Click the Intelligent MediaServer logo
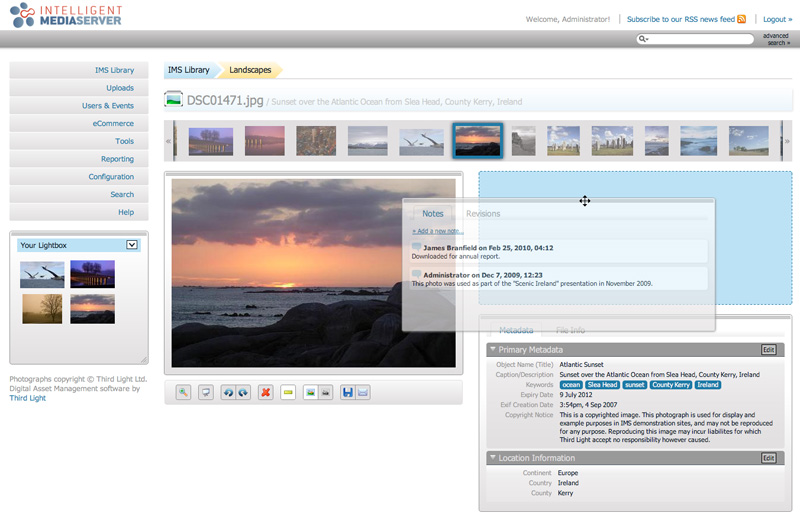800x529 pixels. point(66,15)
